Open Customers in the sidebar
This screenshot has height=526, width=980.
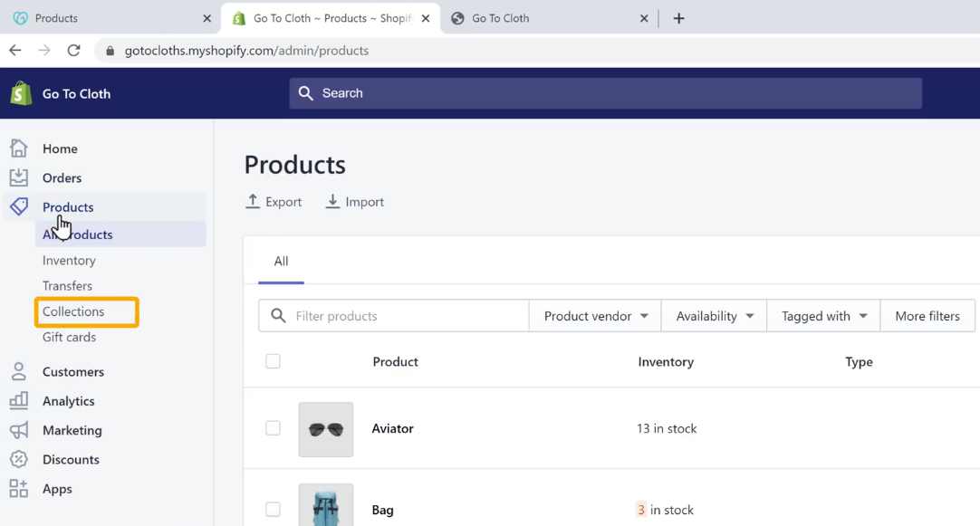coord(73,372)
